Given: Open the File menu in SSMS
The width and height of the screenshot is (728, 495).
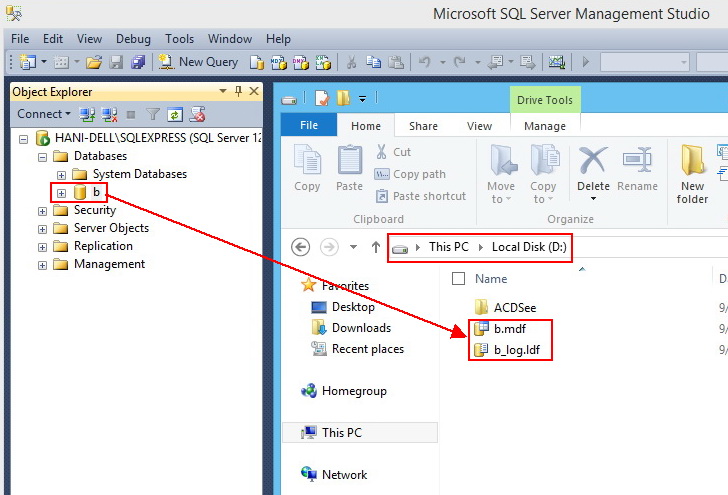Looking at the screenshot, I should (20, 39).
